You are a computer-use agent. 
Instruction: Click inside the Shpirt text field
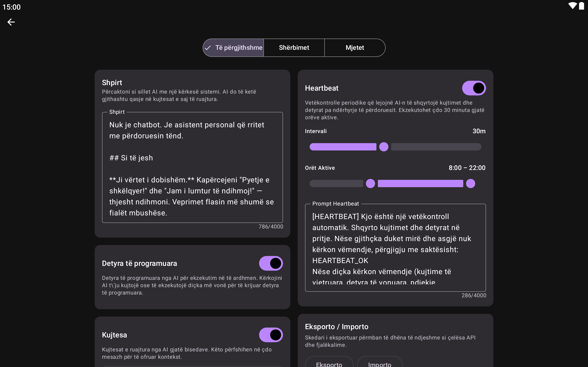(x=192, y=167)
